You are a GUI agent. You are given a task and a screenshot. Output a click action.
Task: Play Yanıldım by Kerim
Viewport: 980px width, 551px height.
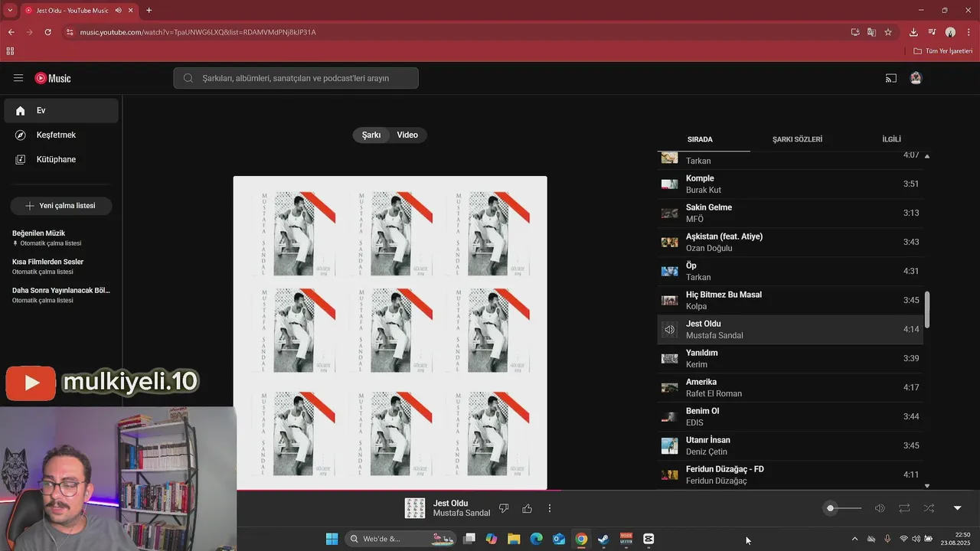790,358
